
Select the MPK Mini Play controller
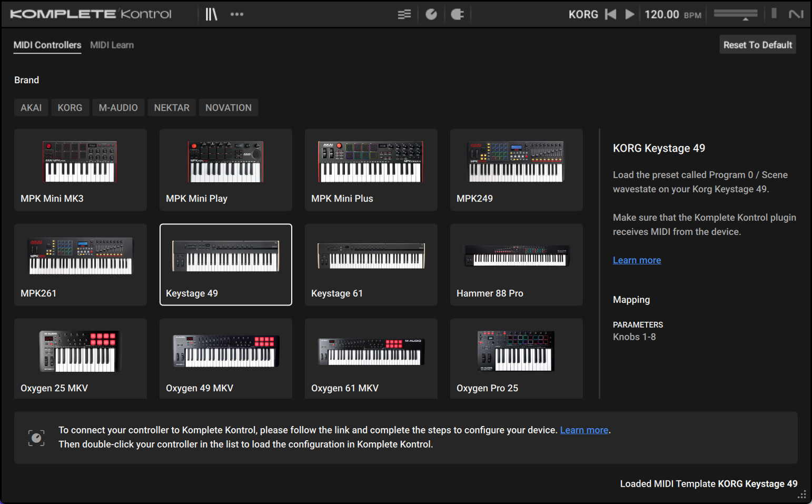[226, 170]
